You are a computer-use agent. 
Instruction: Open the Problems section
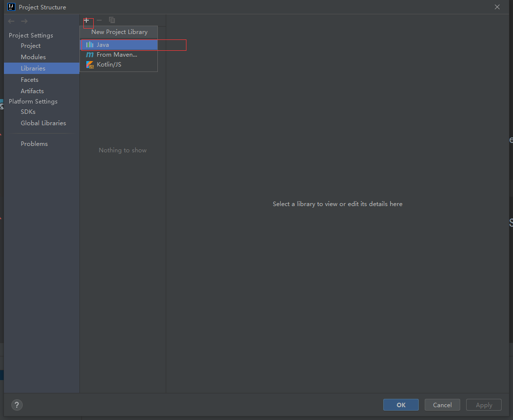click(x=34, y=143)
